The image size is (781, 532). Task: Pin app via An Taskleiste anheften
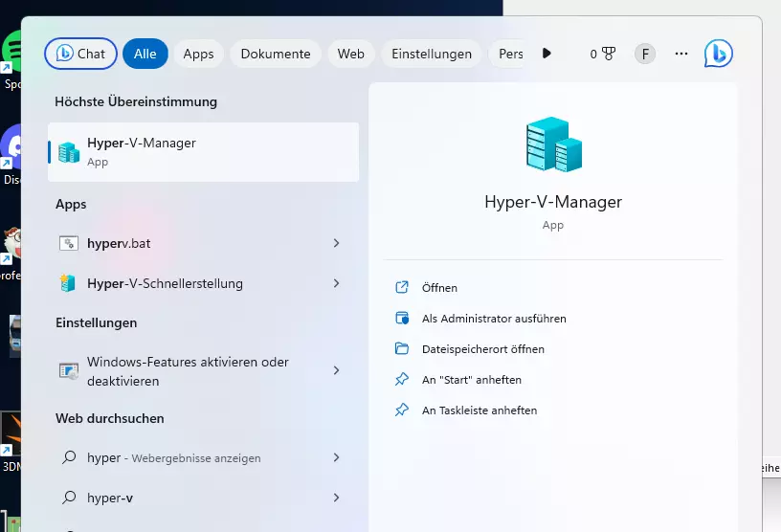479,410
